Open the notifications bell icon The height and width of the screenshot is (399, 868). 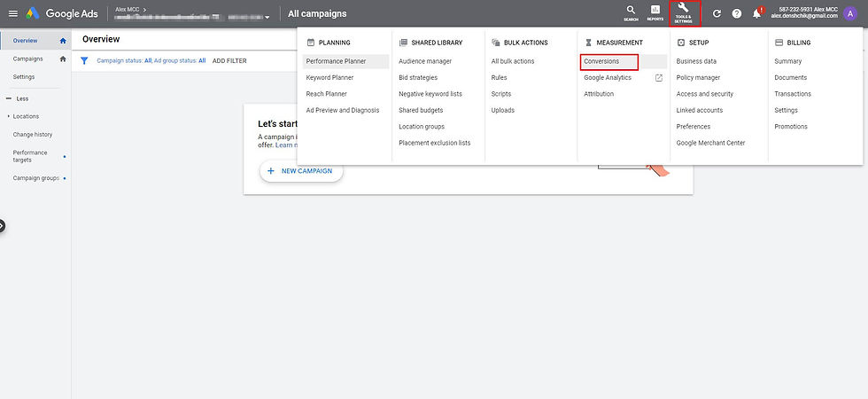tap(756, 14)
